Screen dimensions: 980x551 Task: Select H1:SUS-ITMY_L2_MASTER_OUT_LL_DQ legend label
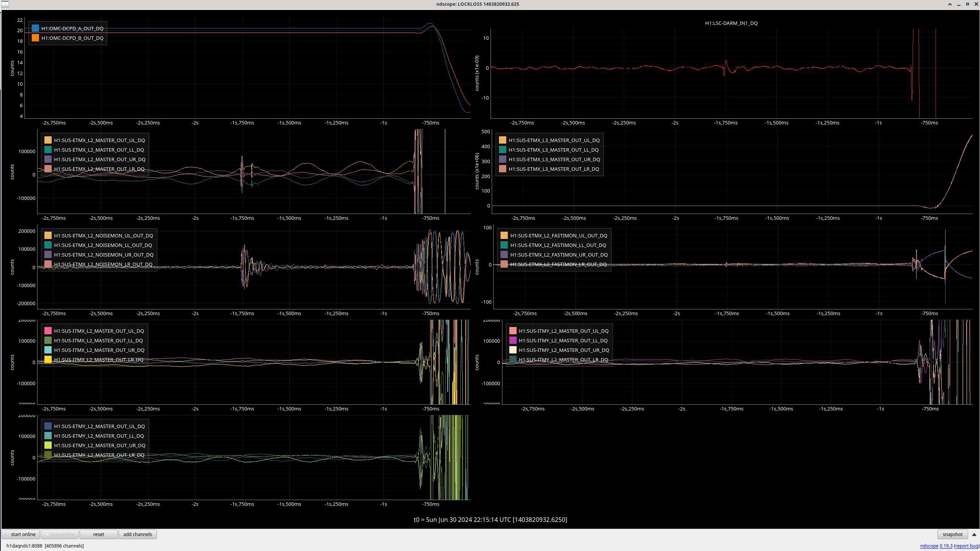pos(563,340)
